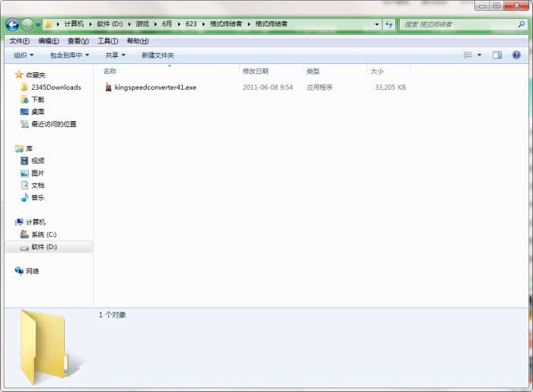Image resolution: width=533 pixels, height=392 pixels.
Task: Open 2345Downloads in the sidebar
Action: click(56, 88)
